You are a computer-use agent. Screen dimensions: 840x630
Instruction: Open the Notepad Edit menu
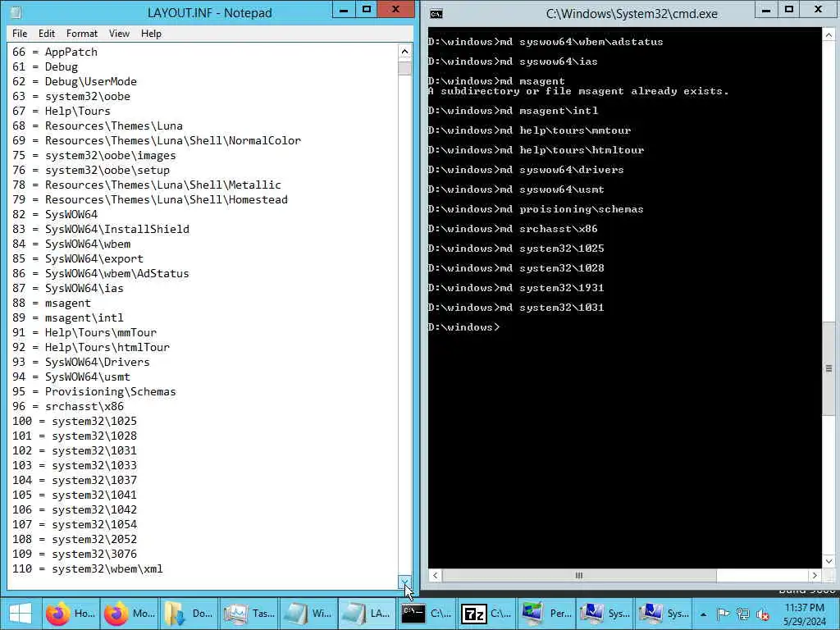(47, 33)
